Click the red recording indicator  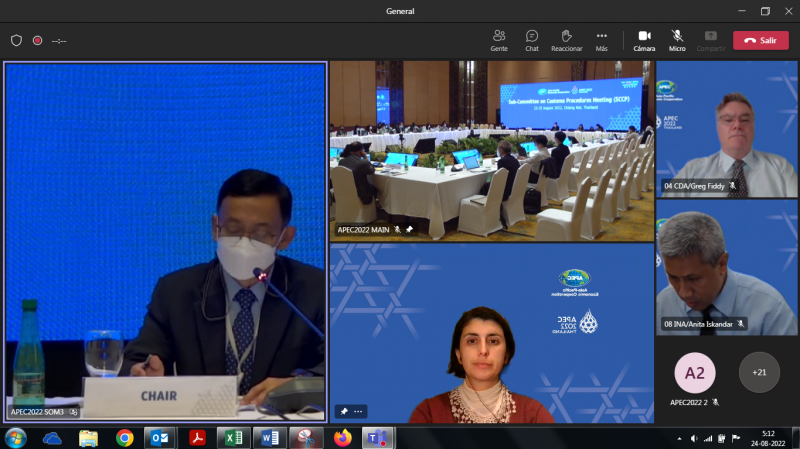(37, 40)
